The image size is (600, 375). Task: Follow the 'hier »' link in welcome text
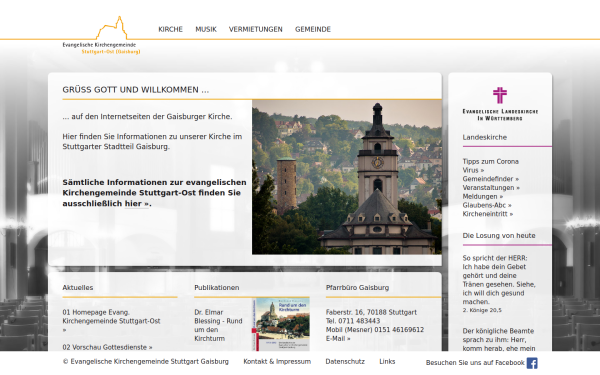click(137, 204)
